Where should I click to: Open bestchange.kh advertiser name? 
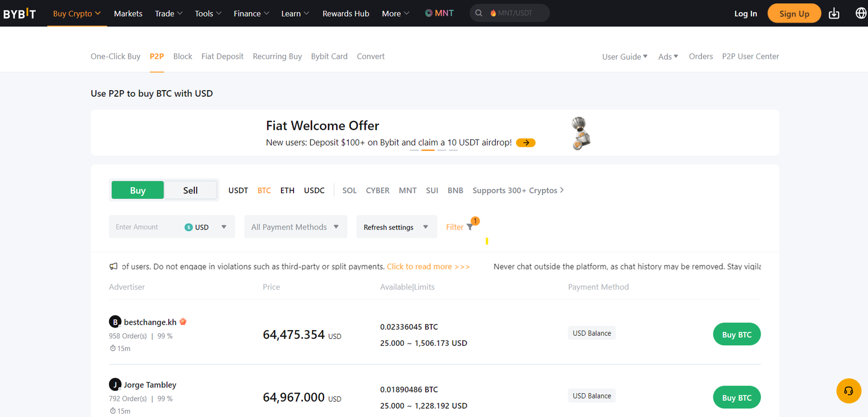[150, 322]
